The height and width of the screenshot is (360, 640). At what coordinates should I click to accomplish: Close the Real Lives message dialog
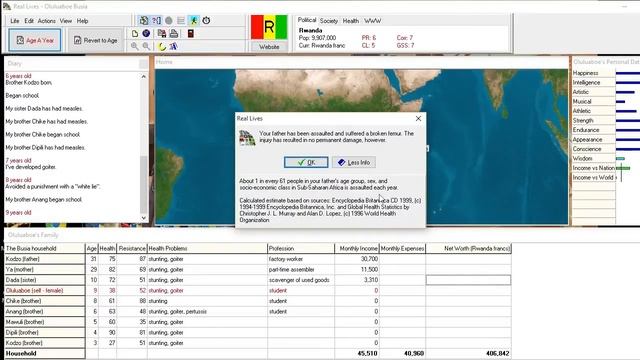point(418,118)
